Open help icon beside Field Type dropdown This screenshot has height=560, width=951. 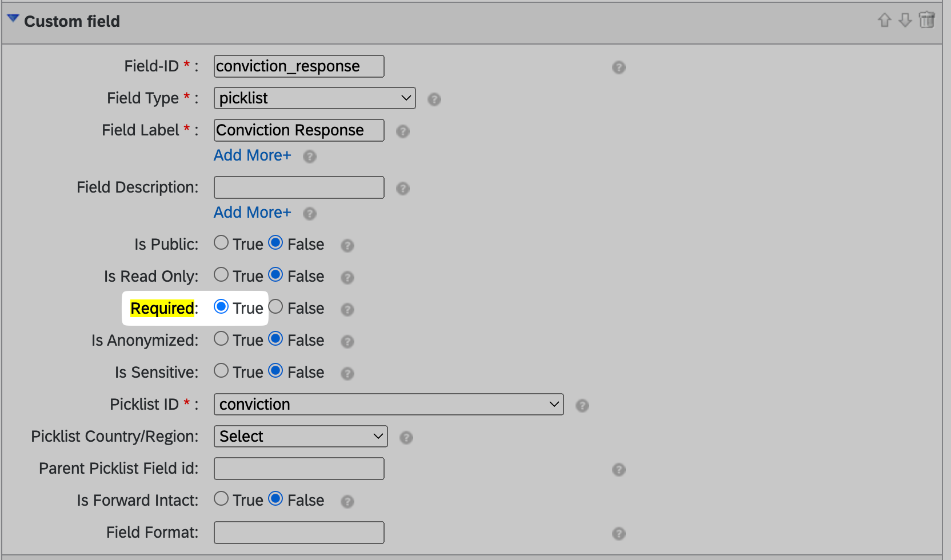coord(434,99)
